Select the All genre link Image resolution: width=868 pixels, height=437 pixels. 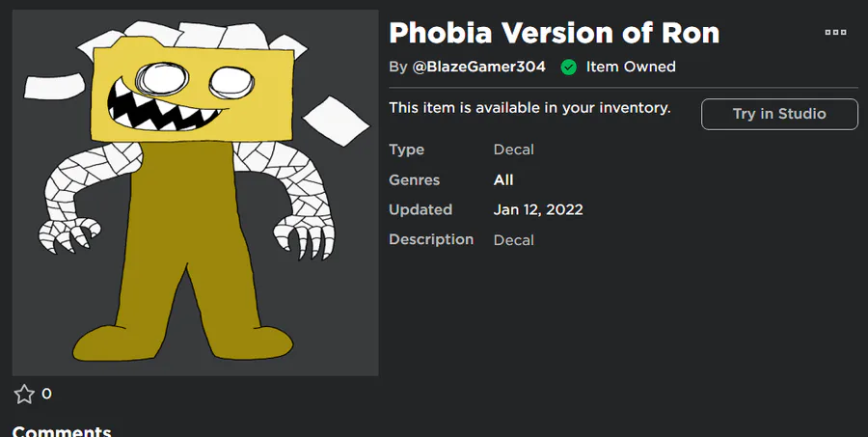(x=503, y=179)
